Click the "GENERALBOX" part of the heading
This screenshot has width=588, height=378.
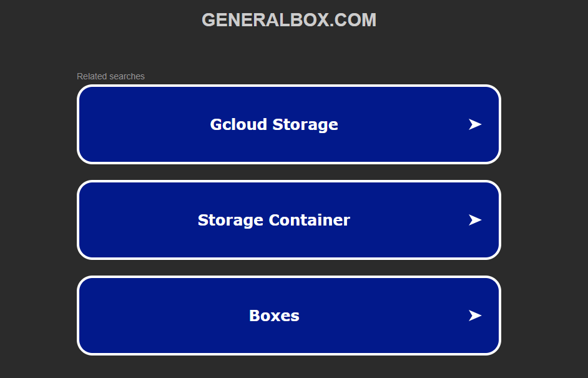coord(265,20)
